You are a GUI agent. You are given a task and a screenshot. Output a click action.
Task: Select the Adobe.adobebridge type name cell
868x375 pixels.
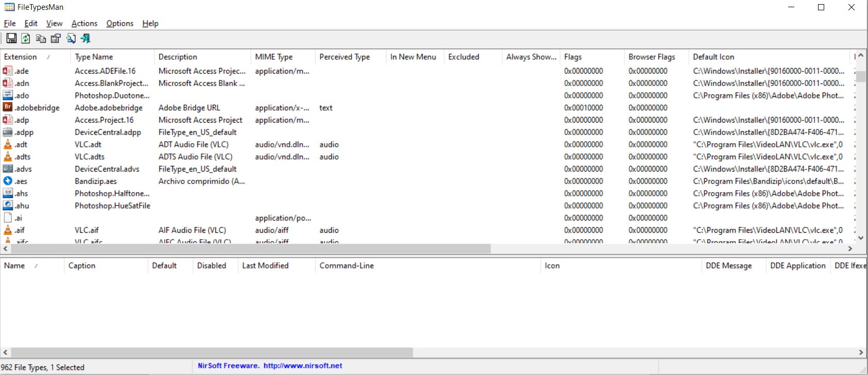[x=109, y=108]
